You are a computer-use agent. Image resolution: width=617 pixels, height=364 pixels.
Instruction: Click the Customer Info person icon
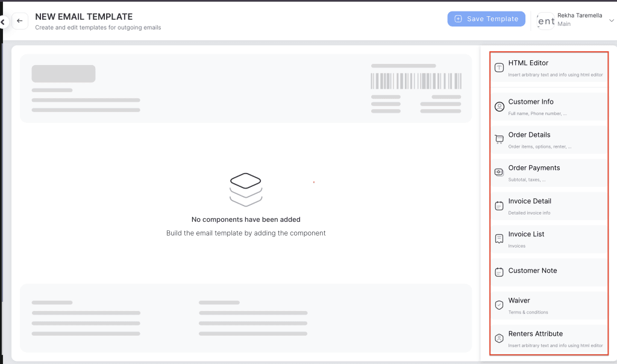(499, 107)
